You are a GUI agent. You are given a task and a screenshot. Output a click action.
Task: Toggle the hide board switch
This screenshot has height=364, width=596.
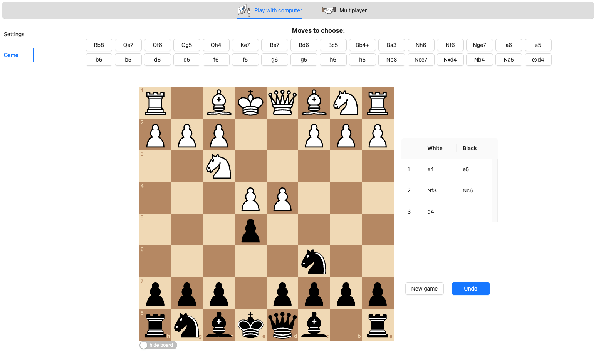pyautogui.click(x=158, y=345)
